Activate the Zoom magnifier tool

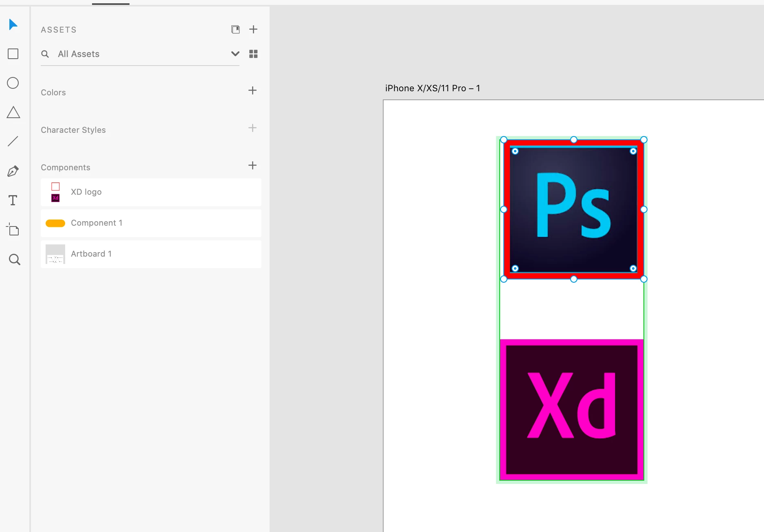pos(15,259)
